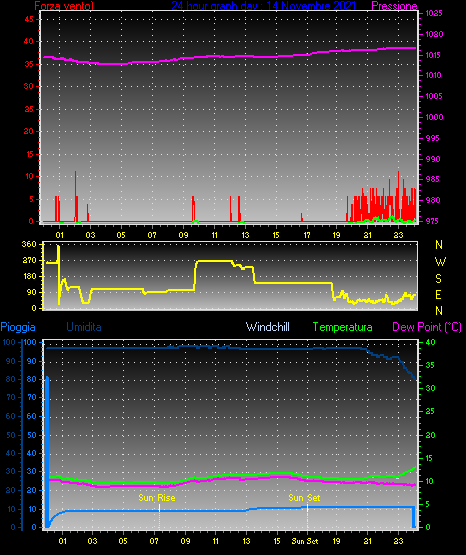Viewport: 466px width, 555px height.
Task: Click the Windchill legend label
Action: 267,327
